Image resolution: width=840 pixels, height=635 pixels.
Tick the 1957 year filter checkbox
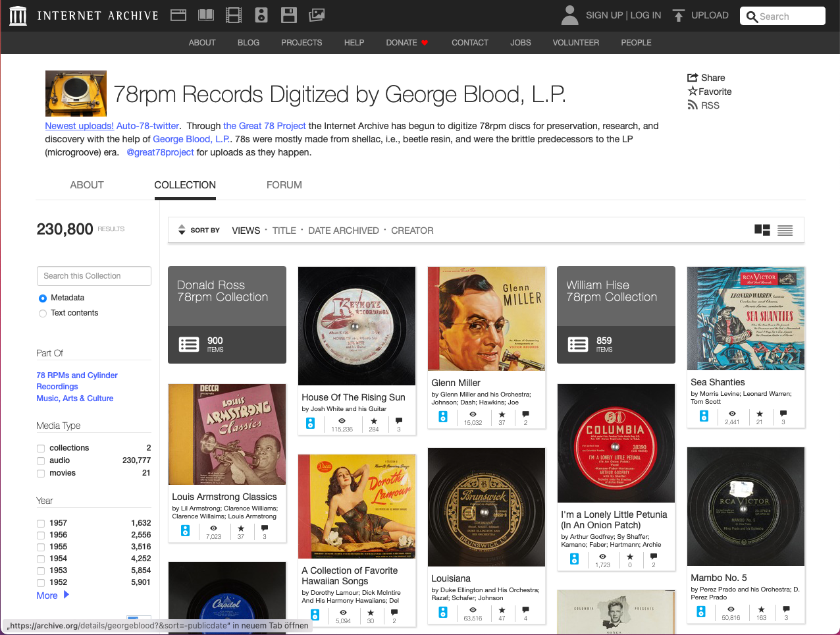(41, 524)
